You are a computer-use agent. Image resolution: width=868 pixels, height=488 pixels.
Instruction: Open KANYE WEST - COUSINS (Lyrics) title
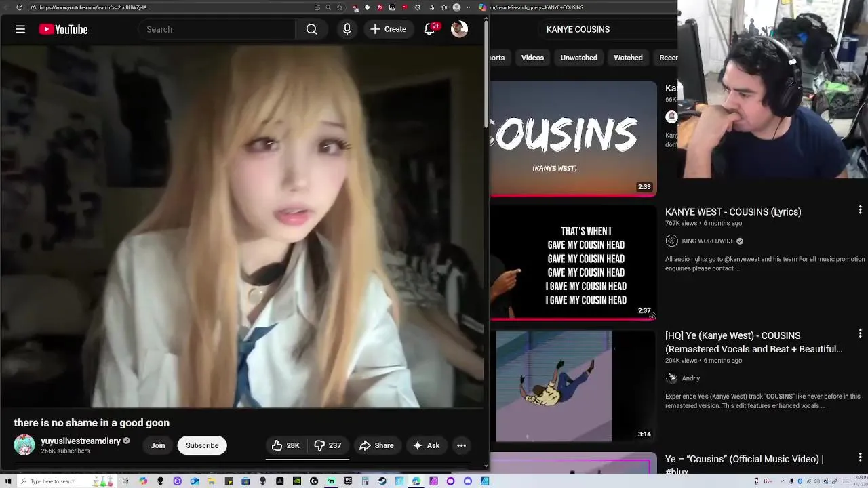(733, 211)
